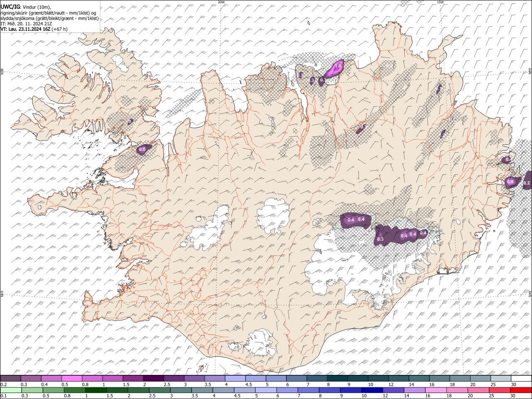The width and height of the screenshot is (532, 399).
Task: Click the 'IT: Mið. 20. 11. 2024 21Z' timestamp
Action: [x=26, y=24]
